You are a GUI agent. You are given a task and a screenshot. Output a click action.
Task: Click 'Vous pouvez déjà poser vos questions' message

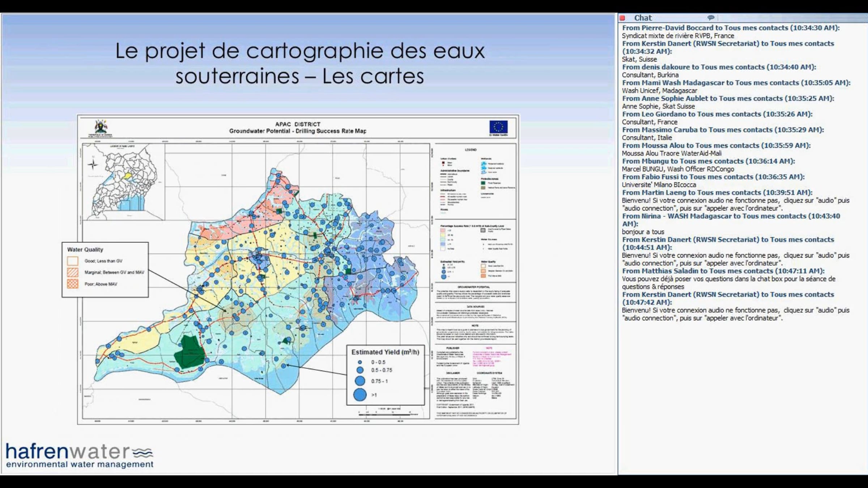pyautogui.click(x=728, y=283)
